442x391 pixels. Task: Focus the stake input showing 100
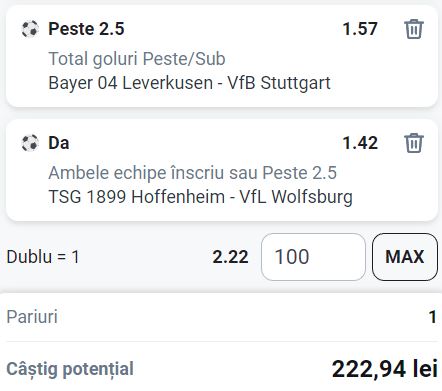pyautogui.click(x=313, y=257)
